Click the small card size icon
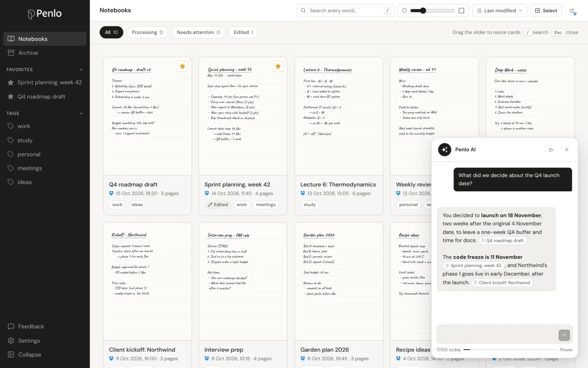This screenshot has height=368, width=588. pyautogui.click(x=404, y=11)
